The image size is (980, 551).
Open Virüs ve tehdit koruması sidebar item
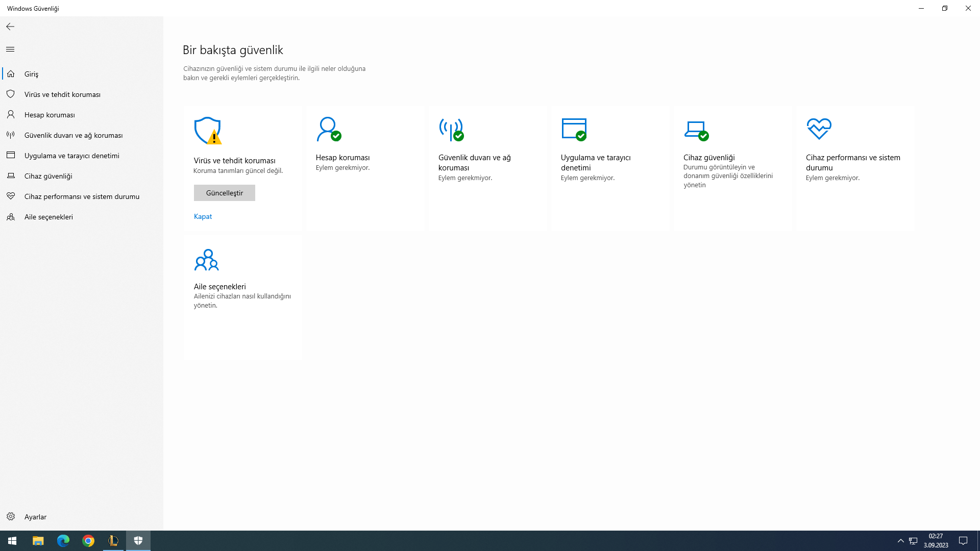[x=62, y=94]
